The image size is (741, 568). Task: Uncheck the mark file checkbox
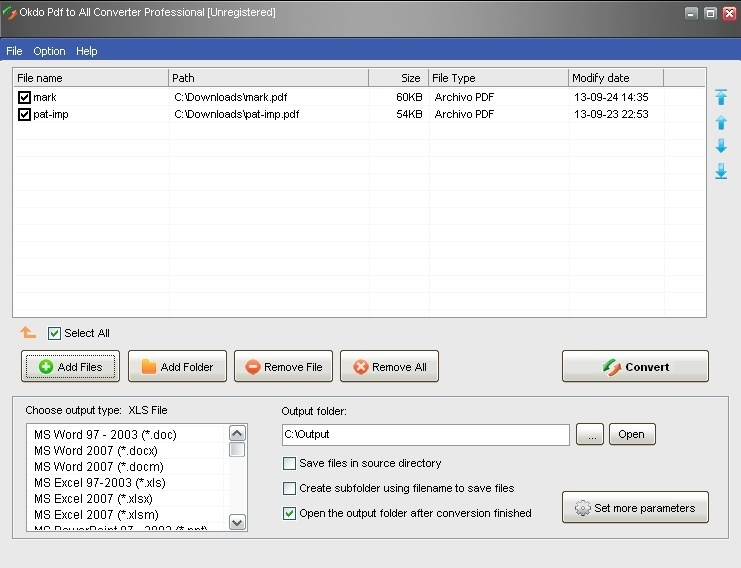pos(24,97)
